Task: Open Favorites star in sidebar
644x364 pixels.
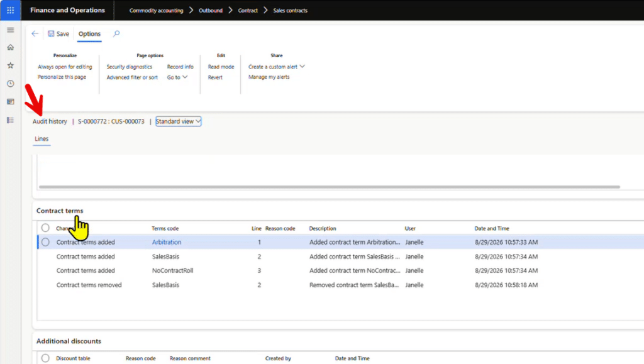Action: click(11, 65)
